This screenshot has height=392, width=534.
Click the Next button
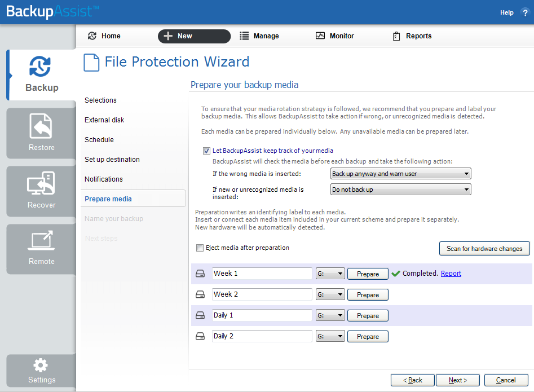(458, 380)
